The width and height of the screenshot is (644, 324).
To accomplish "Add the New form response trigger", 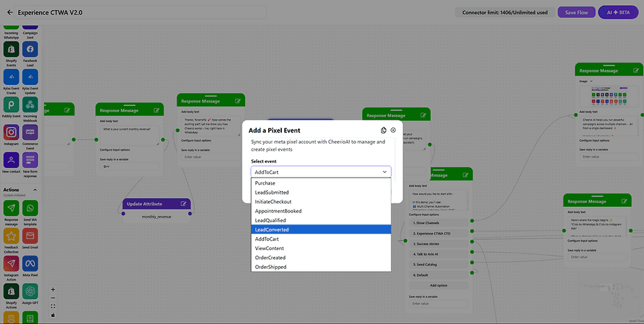I will click(30, 160).
